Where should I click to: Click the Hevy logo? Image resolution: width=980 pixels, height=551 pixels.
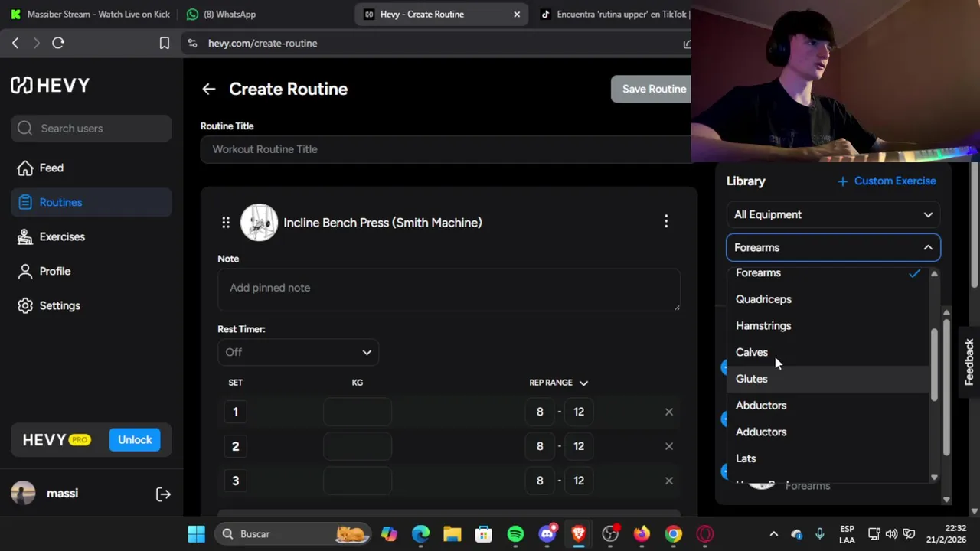(x=50, y=85)
